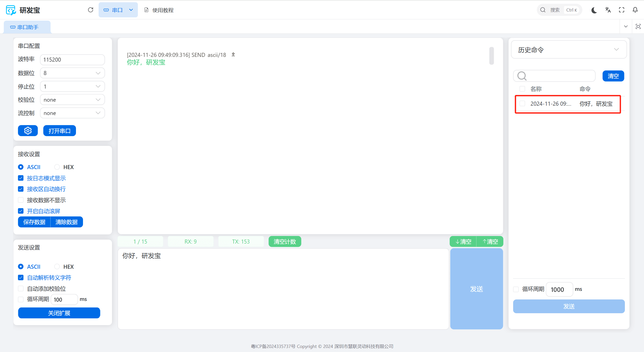
Task: Open notifications with the bell icon
Action: tap(635, 10)
